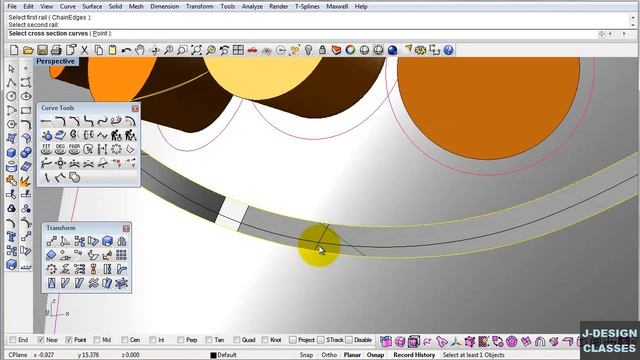Click the Polar array circle icon in Transform
The image size is (640, 360).
click(x=51, y=269)
